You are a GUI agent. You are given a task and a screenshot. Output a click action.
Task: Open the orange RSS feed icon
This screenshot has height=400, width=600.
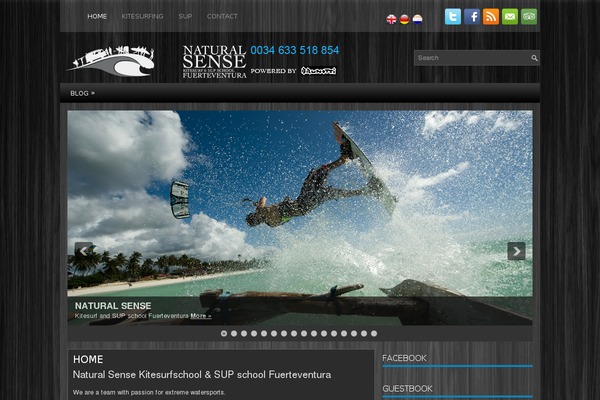click(x=491, y=17)
